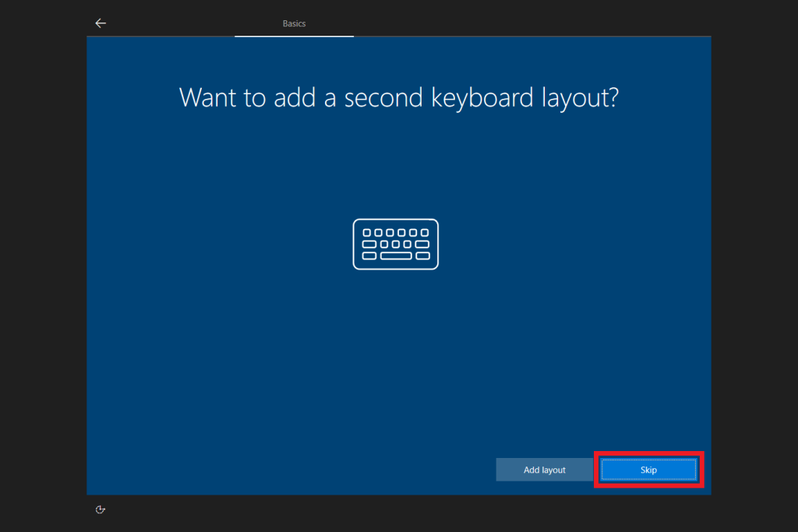Click the bottom-left key of keyboard graphic
Image resolution: width=798 pixels, height=532 pixels.
(369, 255)
